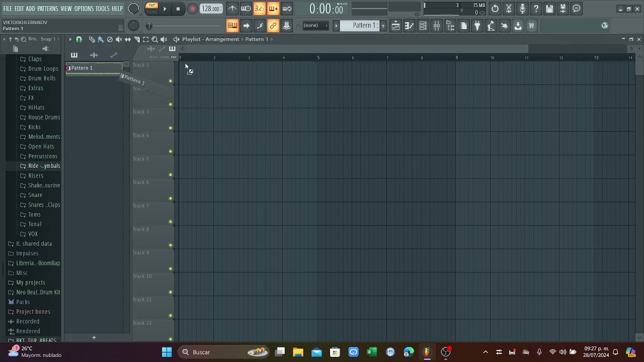Click the global snap (none) selector
Image resolution: width=644 pixels, height=362 pixels.
tap(315, 26)
